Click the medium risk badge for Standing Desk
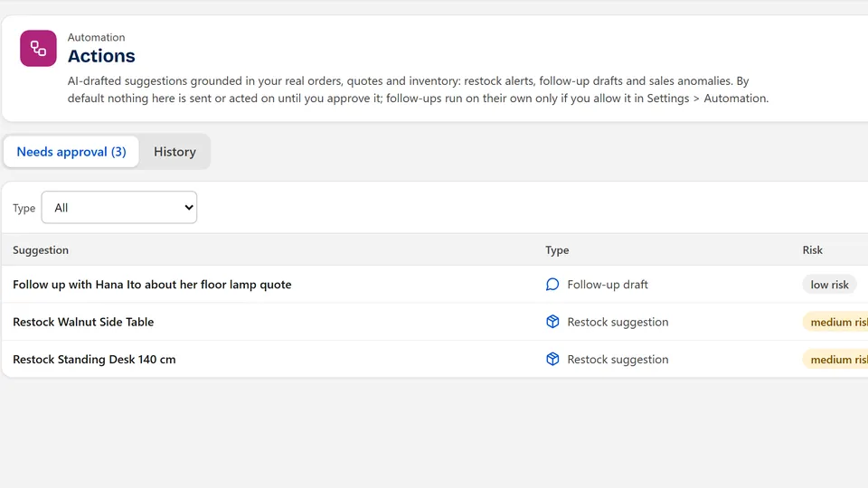The height and width of the screenshot is (488, 868). point(835,360)
